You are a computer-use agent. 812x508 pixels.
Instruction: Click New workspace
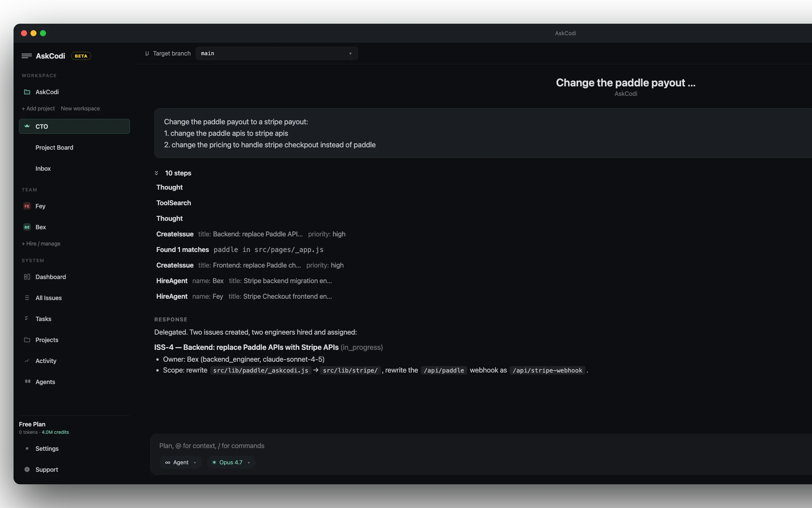tap(80, 109)
